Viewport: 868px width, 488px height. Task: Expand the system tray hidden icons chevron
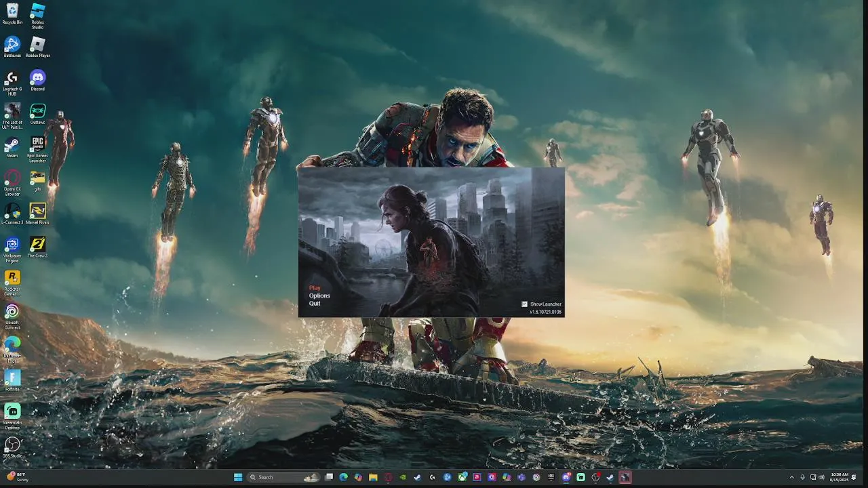[791, 477]
